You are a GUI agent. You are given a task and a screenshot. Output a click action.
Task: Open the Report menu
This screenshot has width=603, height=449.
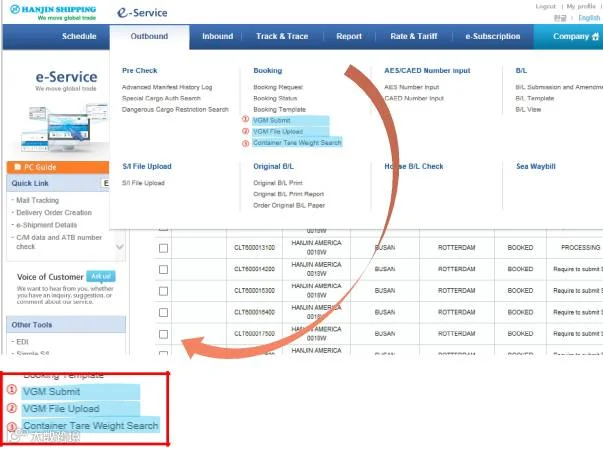pyautogui.click(x=349, y=36)
